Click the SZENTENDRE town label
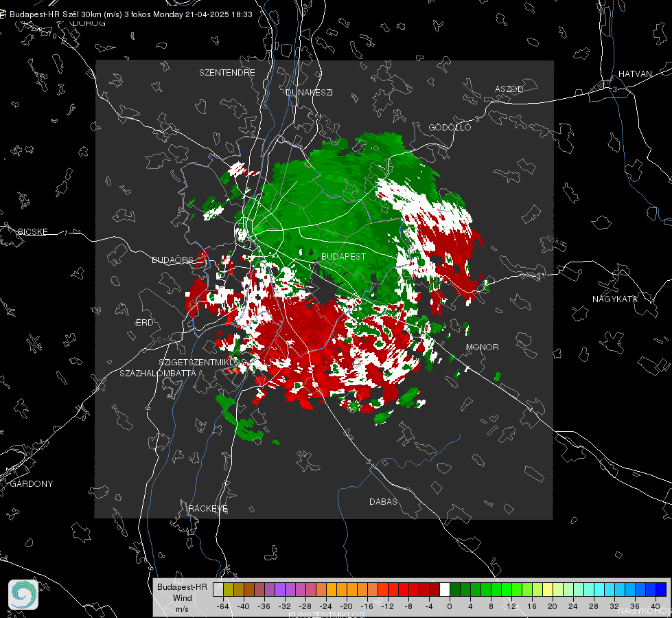 click(227, 73)
